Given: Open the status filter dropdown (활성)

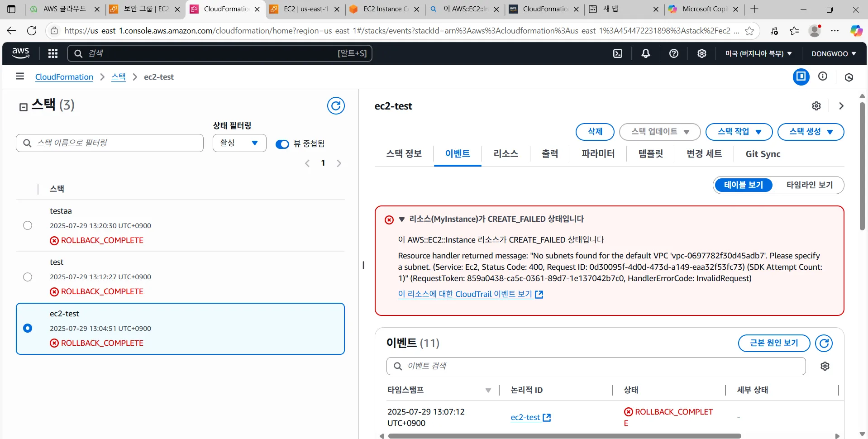Looking at the screenshot, I should [x=239, y=143].
